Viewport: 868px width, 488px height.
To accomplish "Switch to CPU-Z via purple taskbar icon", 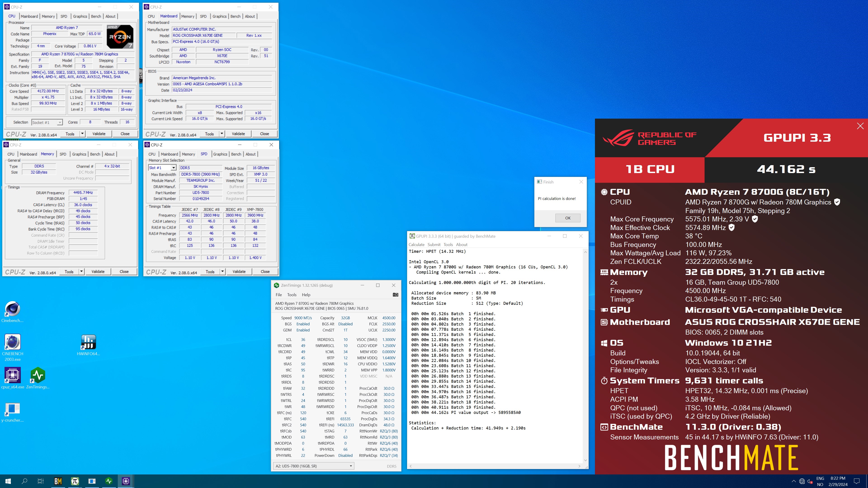I will 126,481.
